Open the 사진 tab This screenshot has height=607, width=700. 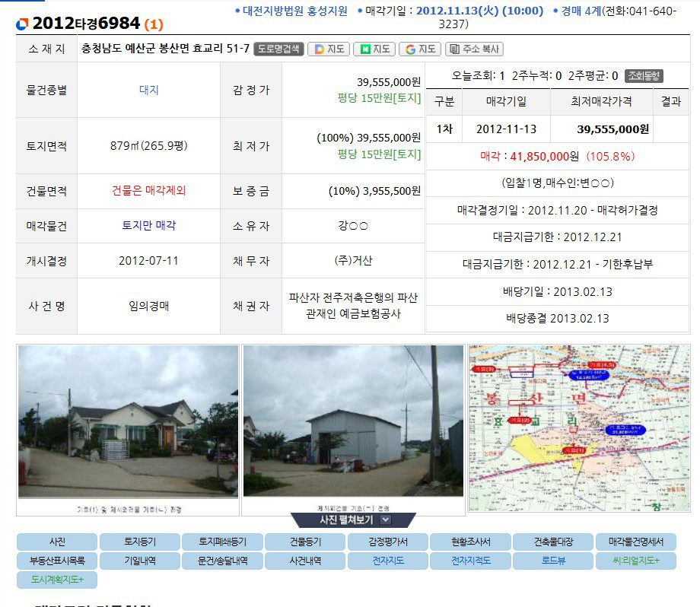coord(57,542)
